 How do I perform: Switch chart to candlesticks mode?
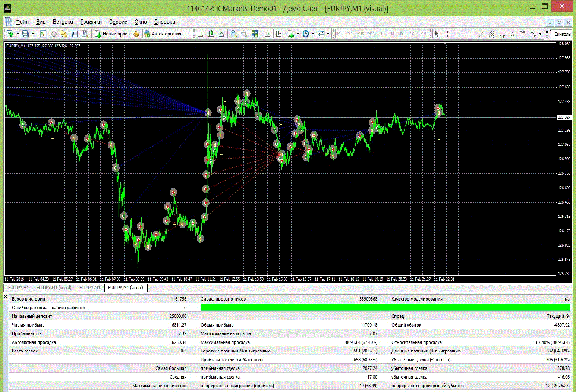211,34
